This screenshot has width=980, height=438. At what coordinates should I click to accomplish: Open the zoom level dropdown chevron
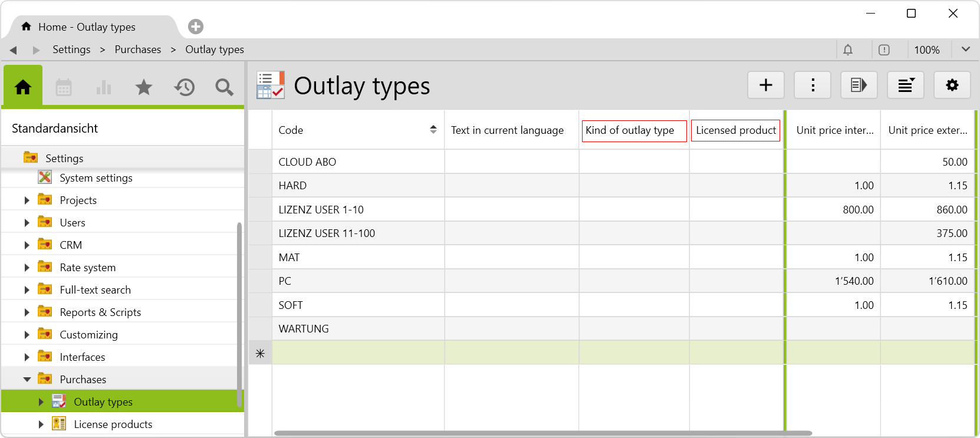click(965, 50)
